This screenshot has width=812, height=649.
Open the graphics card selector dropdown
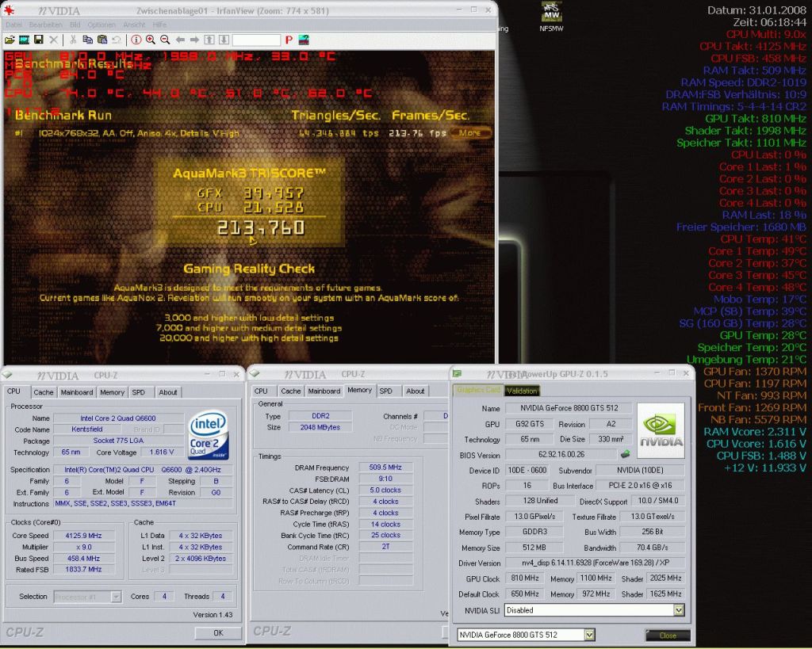pyautogui.click(x=589, y=635)
